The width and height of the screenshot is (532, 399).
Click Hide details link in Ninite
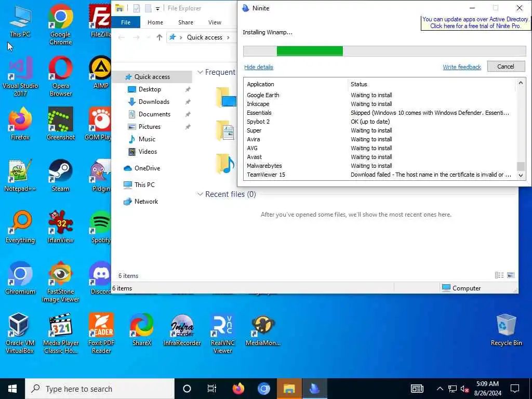tap(259, 67)
